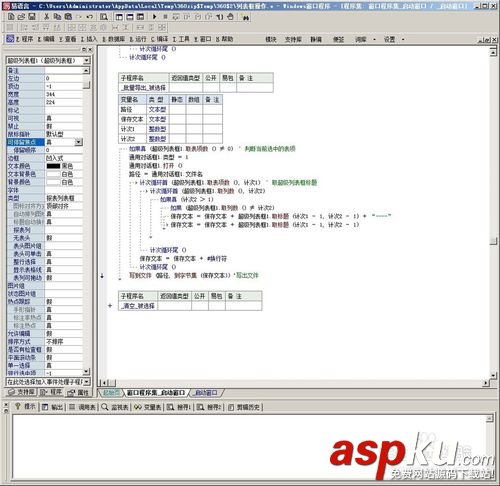This screenshot has width=500, height=486.
Task: Click the Paste icon in the toolbar
Action: coord(68,16)
